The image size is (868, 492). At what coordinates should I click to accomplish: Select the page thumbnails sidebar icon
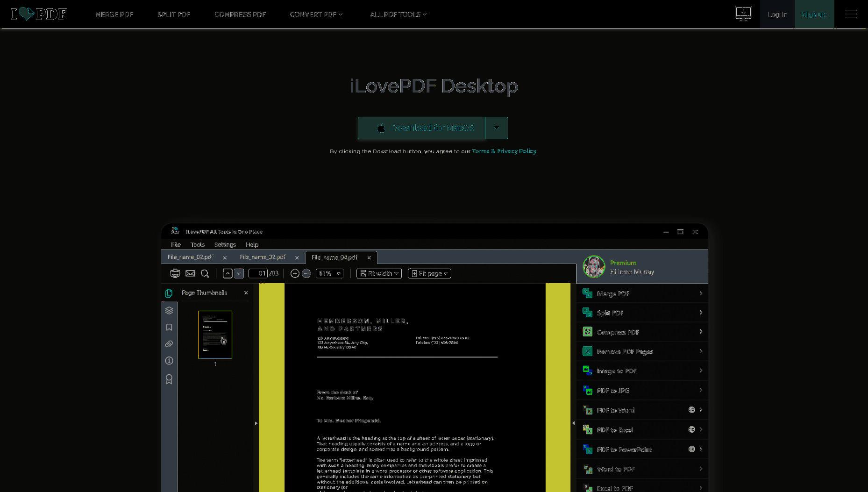(x=169, y=293)
